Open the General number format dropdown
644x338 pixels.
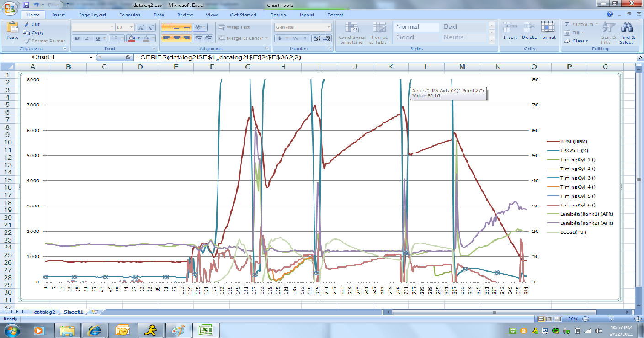coord(328,27)
